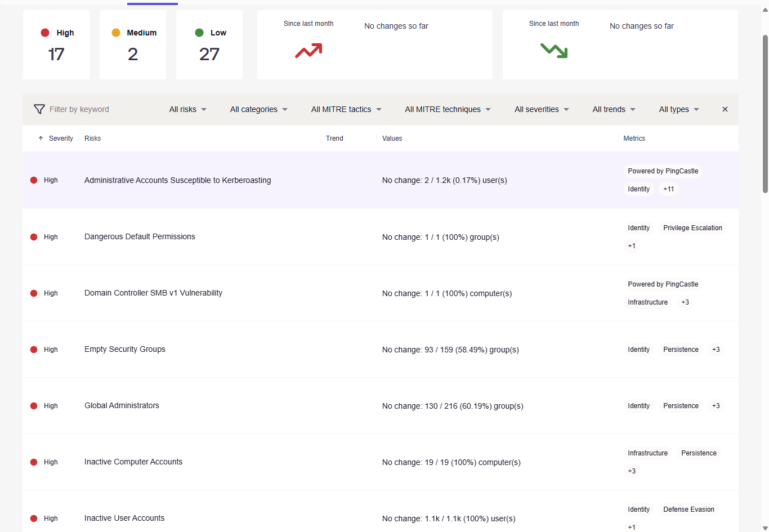769x532 pixels.
Task: Click the green downward trend arrow icon
Action: click(553, 51)
